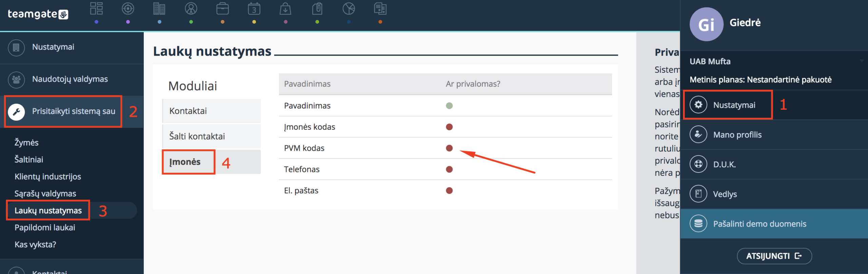The image size is (868, 274).
Task: Select the Šalti kontaktai module tab
Action: (x=212, y=136)
